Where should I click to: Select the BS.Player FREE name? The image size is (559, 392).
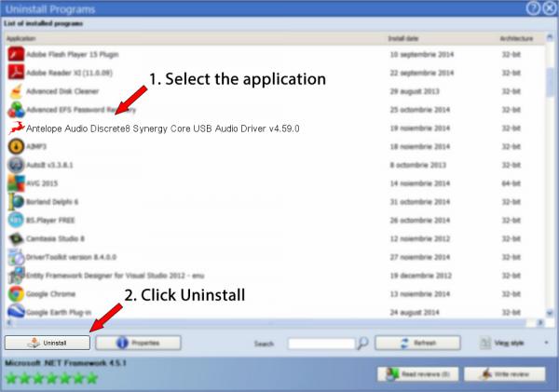50,221
